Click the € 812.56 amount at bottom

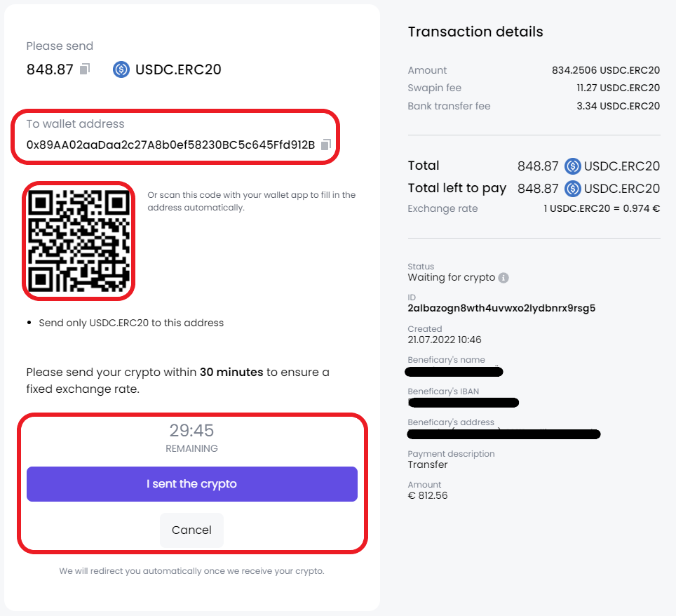click(428, 495)
